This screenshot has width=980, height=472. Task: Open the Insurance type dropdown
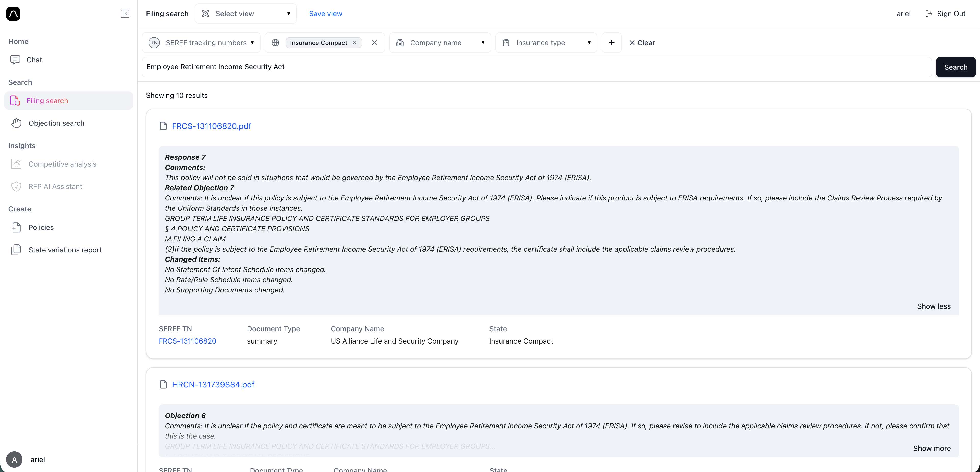[x=546, y=43]
